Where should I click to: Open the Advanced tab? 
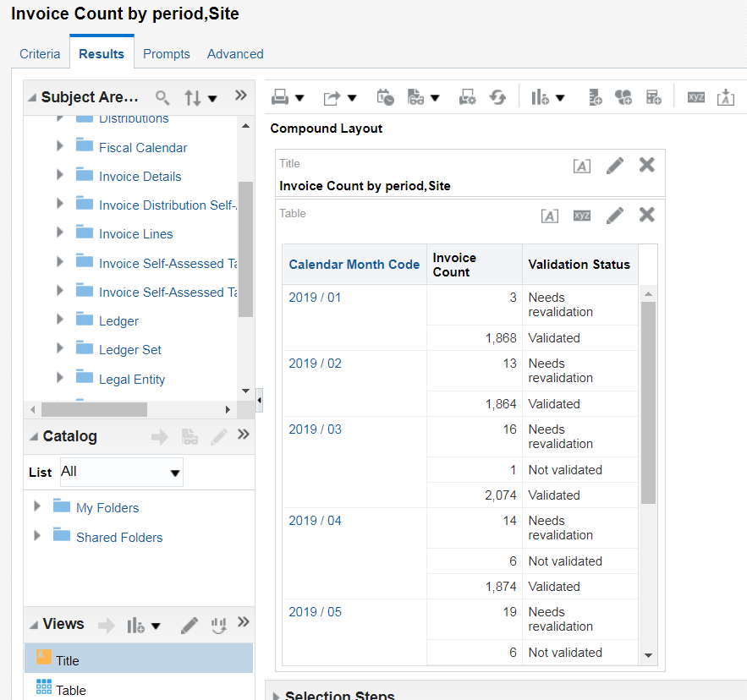click(234, 53)
